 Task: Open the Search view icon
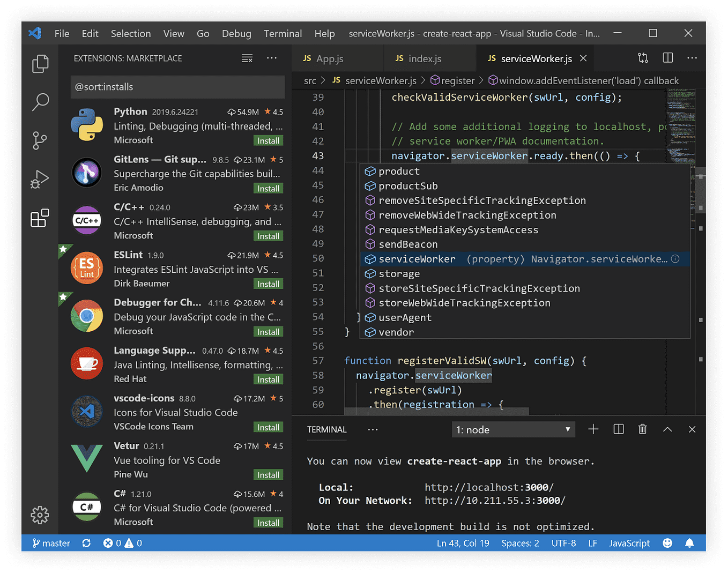(40, 102)
